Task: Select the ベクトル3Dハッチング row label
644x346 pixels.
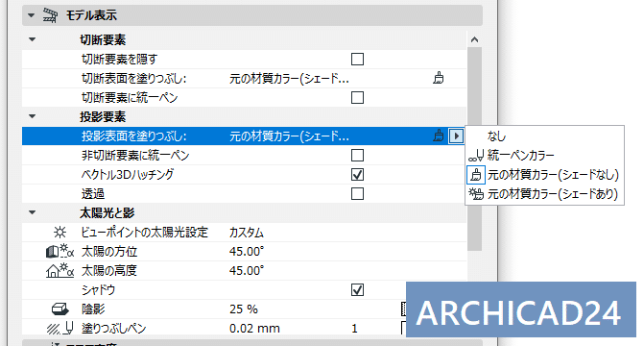Action: click(128, 174)
